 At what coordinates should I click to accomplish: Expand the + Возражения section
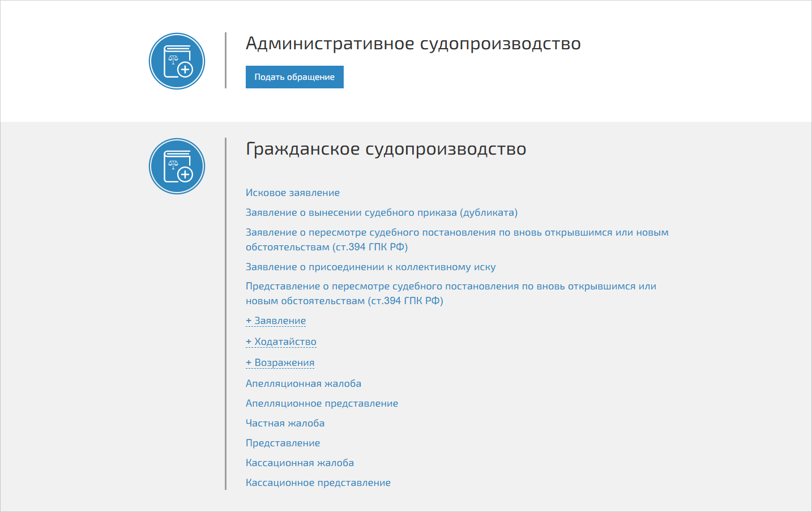click(280, 362)
